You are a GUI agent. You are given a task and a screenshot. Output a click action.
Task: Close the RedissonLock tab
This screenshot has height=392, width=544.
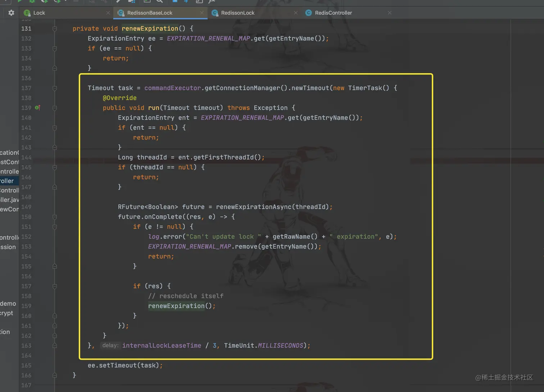click(296, 13)
